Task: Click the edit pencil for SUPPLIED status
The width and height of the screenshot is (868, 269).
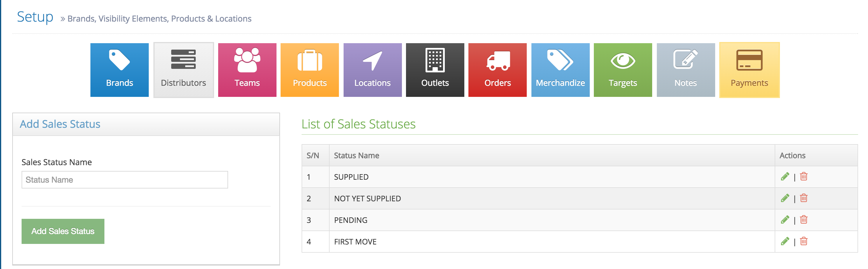Action: 785,177
